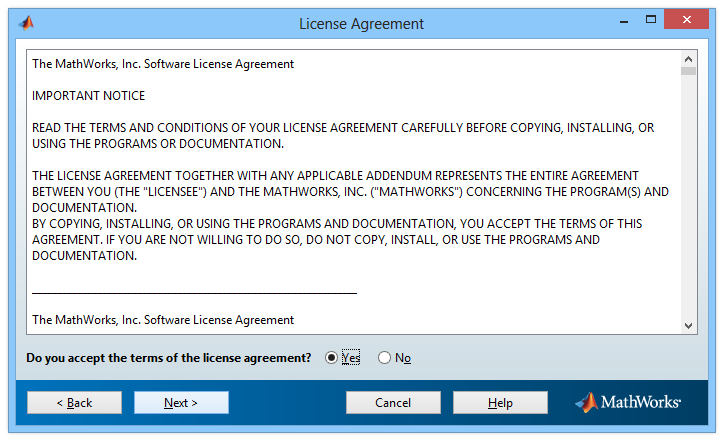The image size is (723, 440).
Task: Click the 'License Agreement' window title
Action: pyautogui.click(x=361, y=24)
